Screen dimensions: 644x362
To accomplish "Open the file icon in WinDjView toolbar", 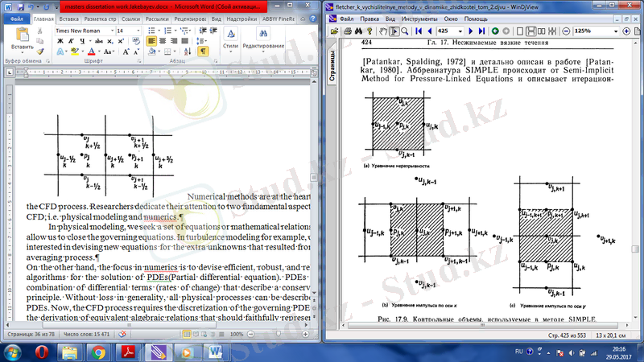I will click(x=334, y=31).
